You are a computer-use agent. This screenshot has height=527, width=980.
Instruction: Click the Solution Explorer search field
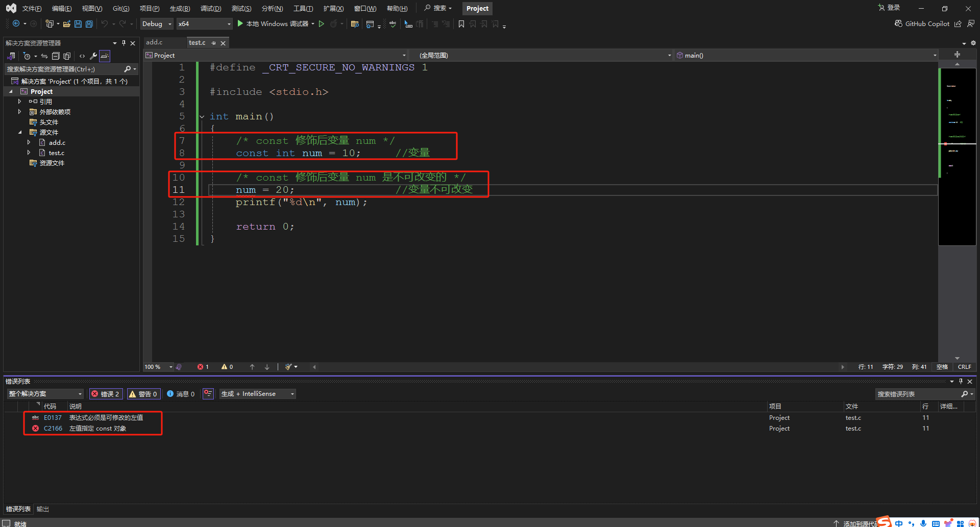coord(65,69)
